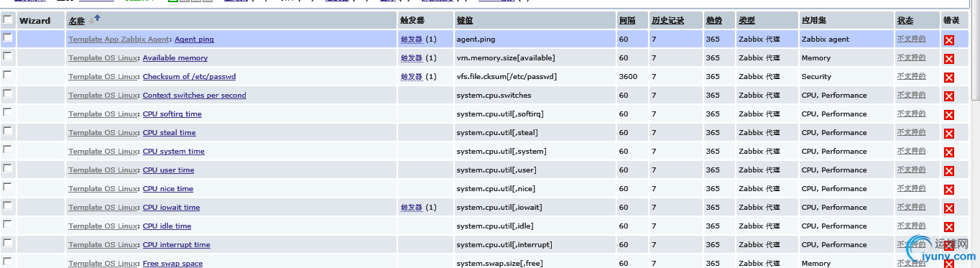Screen dimensions: 980x268
Task: Sort by the 名称 column header
Action: (77, 21)
